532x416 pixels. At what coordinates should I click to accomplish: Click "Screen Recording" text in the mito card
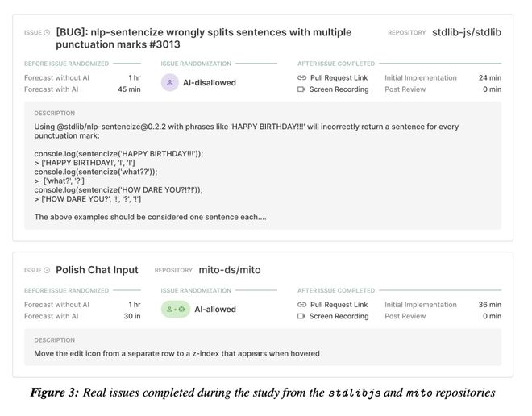point(339,316)
